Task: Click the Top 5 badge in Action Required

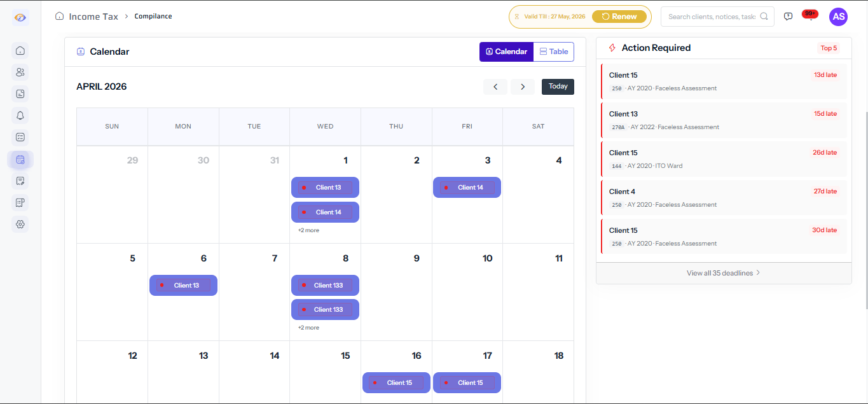Action: click(x=829, y=48)
